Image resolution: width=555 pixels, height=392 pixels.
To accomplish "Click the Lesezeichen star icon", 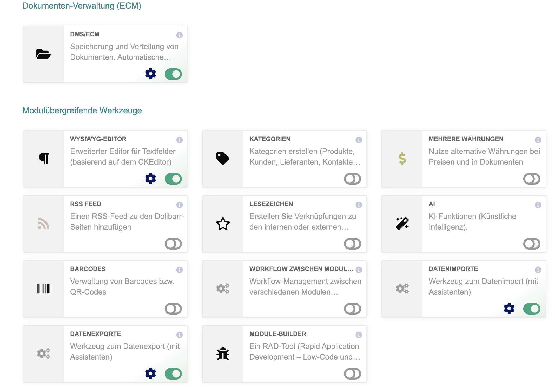I will [x=223, y=224].
